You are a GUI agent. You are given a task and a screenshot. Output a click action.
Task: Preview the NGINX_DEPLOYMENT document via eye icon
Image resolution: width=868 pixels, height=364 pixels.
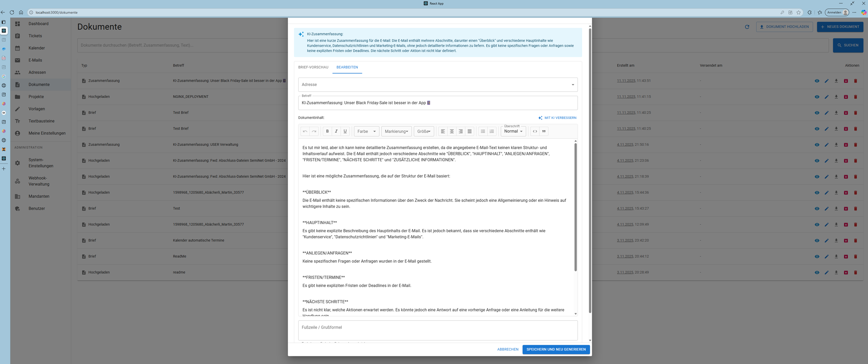click(817, 96)
